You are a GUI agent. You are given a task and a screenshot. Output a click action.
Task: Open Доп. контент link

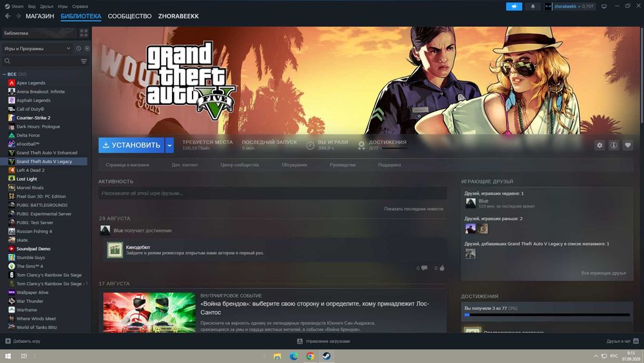[x=184, y=165]
